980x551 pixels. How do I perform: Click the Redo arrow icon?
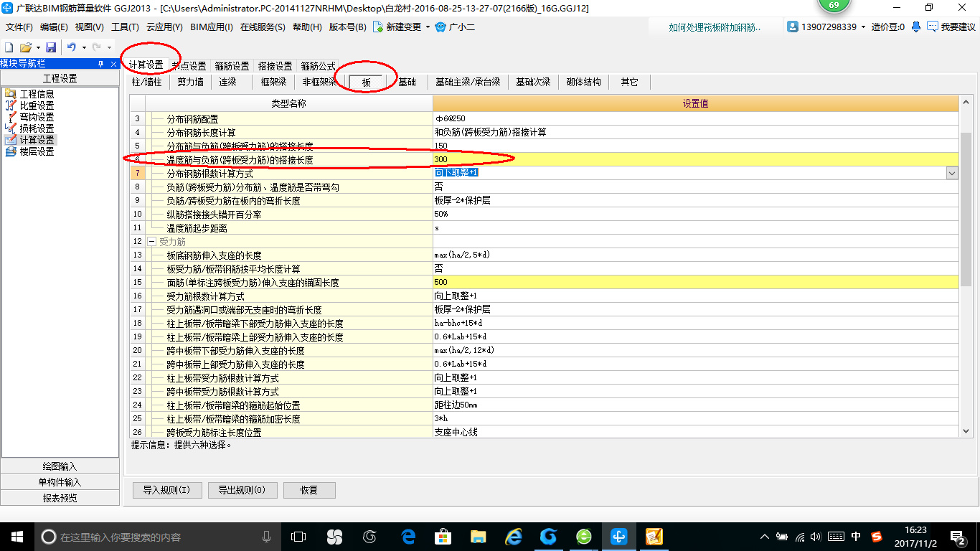coord(97,47)
